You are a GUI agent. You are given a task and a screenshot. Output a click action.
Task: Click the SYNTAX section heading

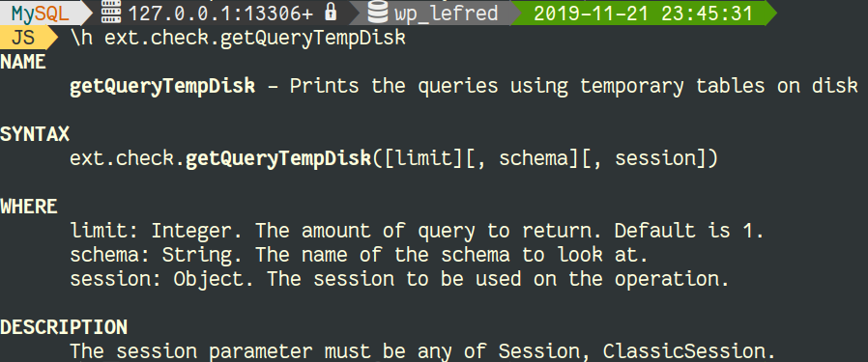tap(35, 134)
